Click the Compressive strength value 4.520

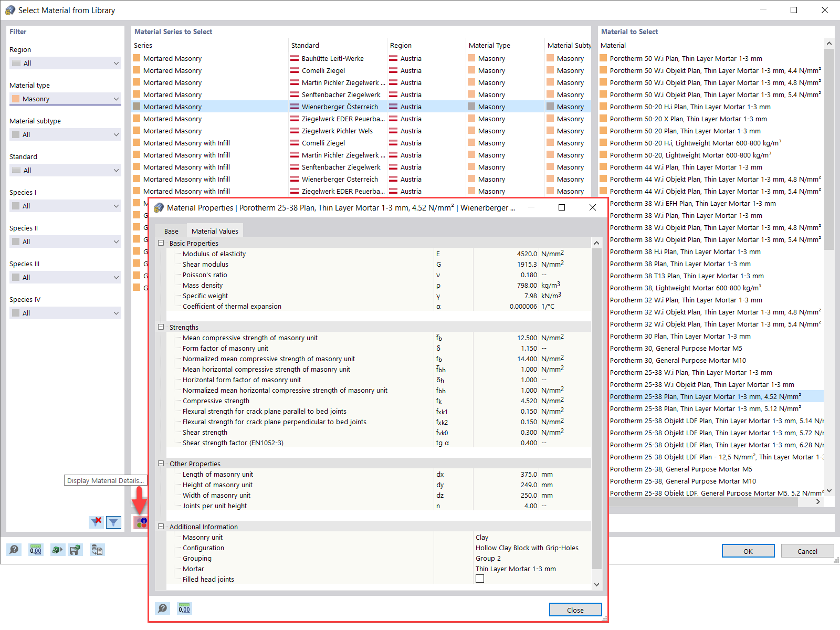(x=529, y=401)
